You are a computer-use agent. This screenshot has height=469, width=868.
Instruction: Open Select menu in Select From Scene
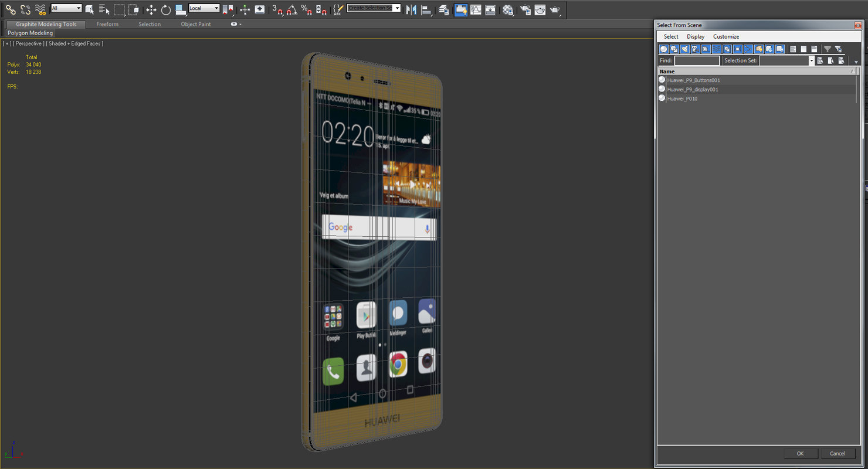(671, 36)
